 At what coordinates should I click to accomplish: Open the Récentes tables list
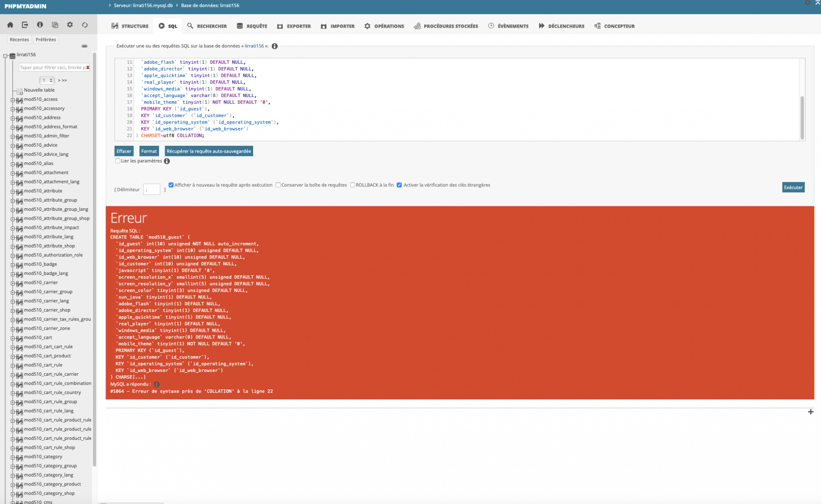pos(19,40)
